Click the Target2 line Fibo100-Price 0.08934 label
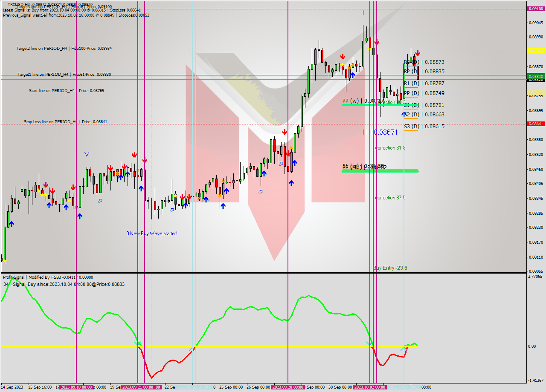Viewport: 546px width, 392px height. click(64, 49)
